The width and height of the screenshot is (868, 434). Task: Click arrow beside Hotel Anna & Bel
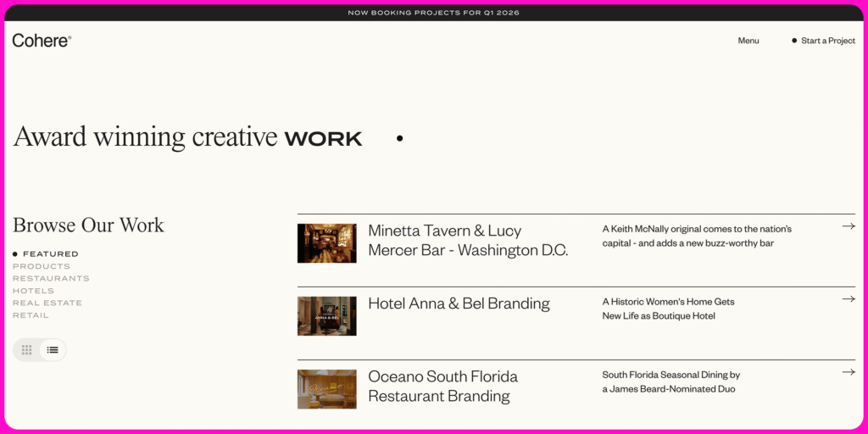848,299
